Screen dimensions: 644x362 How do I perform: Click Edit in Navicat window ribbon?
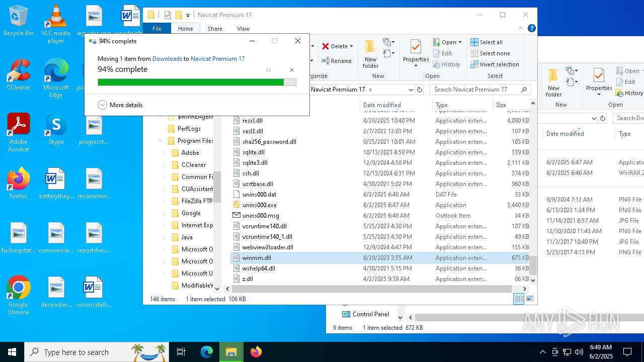[442, 53]
